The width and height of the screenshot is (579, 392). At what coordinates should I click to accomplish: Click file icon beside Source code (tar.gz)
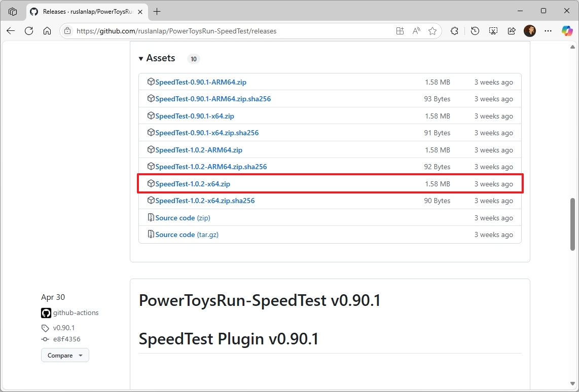pyautogui.click(x=151, y=234)
